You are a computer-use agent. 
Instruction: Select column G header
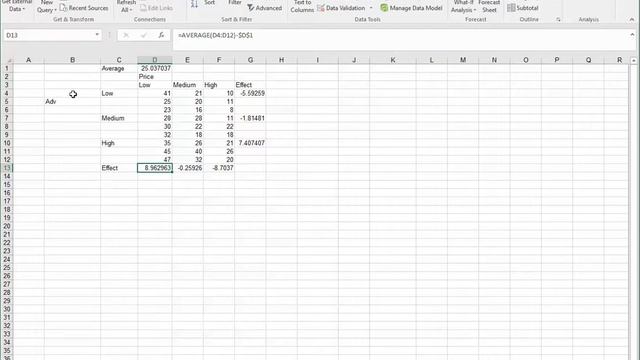pos(250,60)
